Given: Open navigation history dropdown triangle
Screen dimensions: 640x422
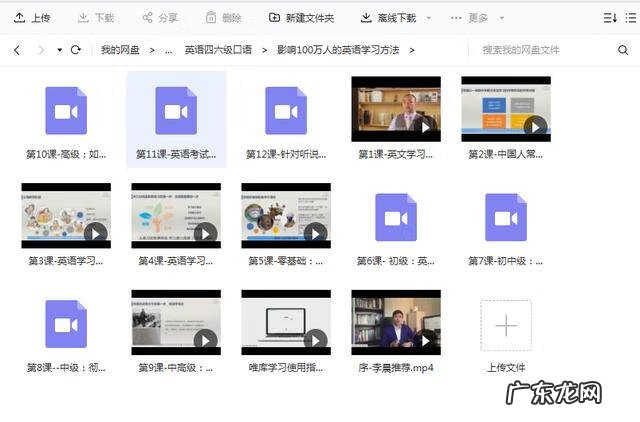Looking at the screenshot, I should point(60,50).
